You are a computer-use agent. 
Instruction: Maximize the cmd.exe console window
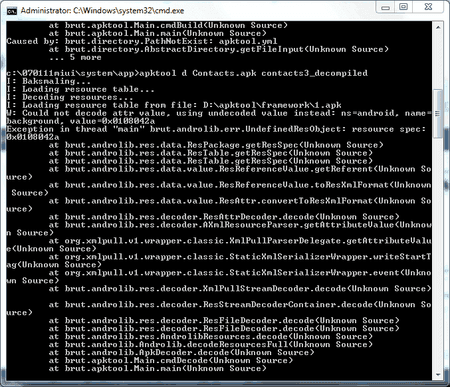[x=403, y=7]
